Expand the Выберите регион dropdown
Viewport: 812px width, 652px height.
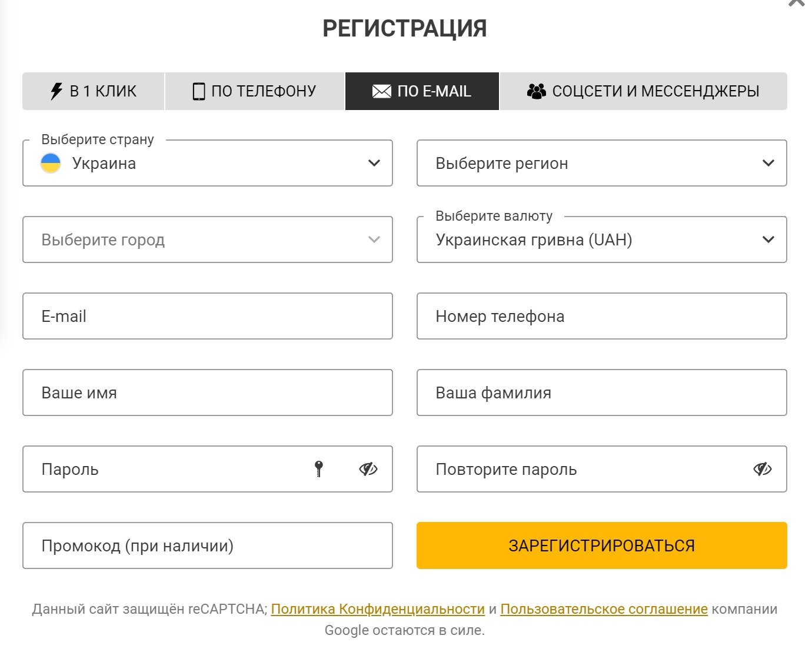[x=602, y=163]
